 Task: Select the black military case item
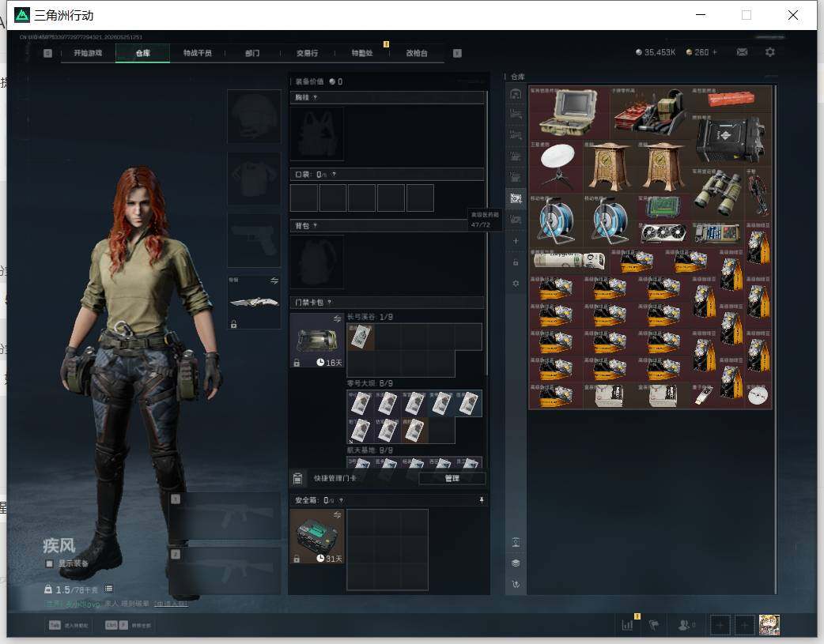point(731,140)
